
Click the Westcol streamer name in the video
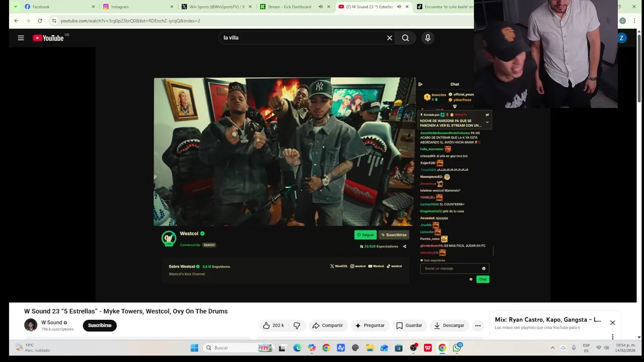[189, 233]
